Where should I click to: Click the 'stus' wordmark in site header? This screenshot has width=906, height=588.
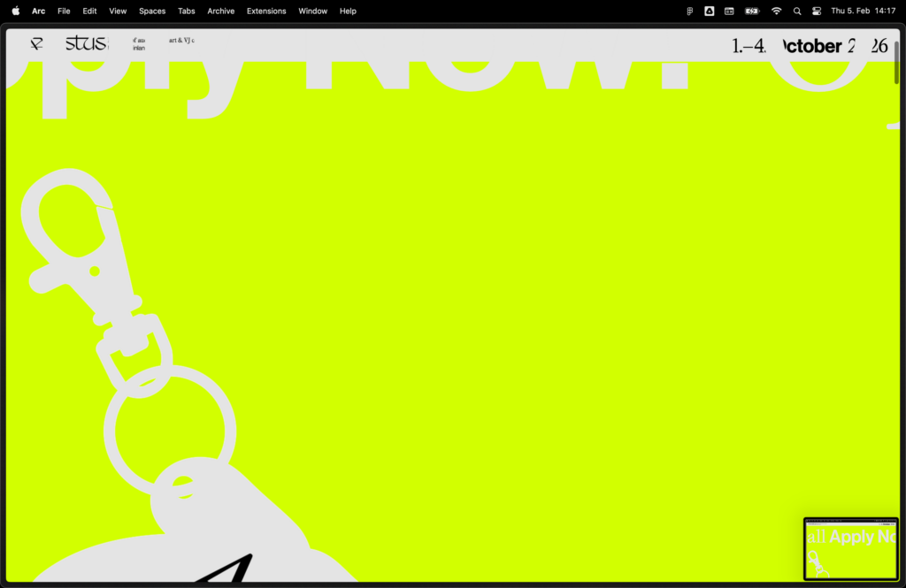pyautogui.click(x=87, y=43)
